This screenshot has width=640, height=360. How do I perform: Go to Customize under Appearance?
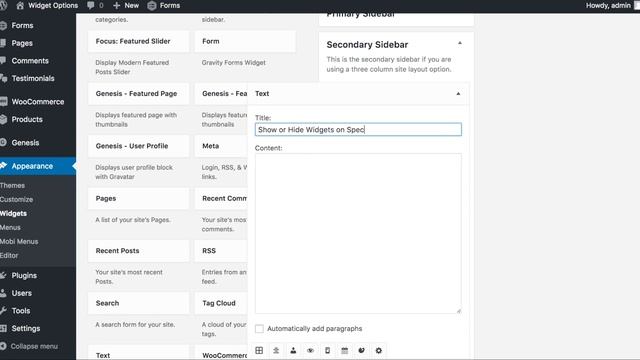[x=16, y=199]
